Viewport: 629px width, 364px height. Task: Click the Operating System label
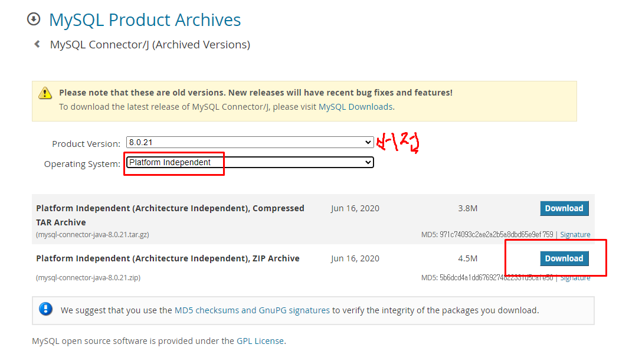pyautogui.click(x=82, y=164)
